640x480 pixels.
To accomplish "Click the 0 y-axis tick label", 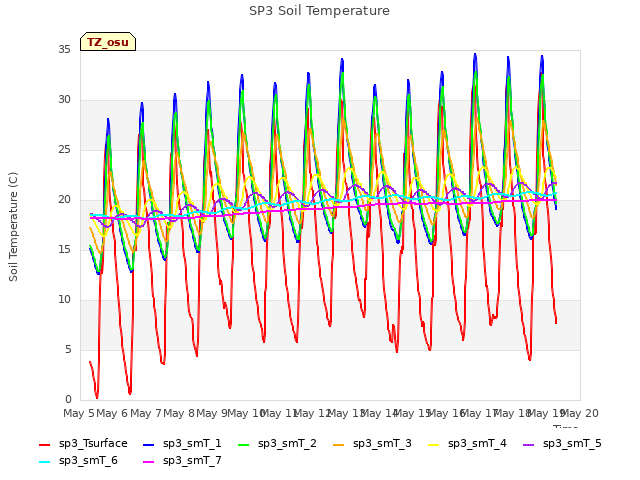I will coord(68,400).
